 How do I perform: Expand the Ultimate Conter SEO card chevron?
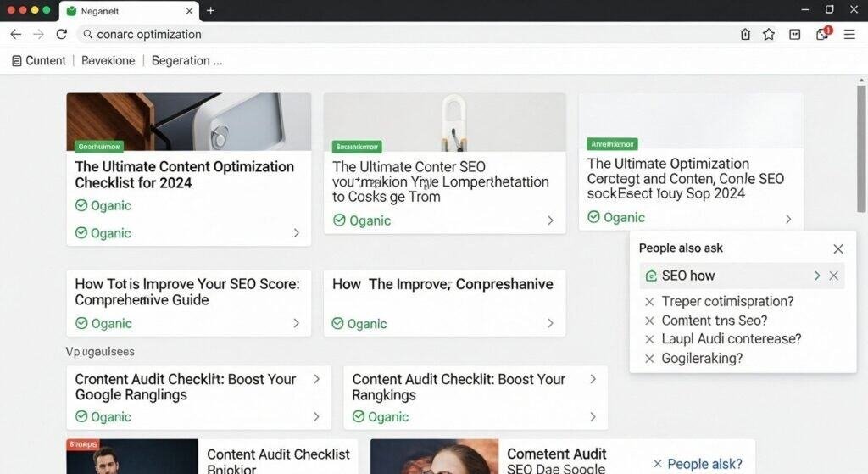[550, 220]
